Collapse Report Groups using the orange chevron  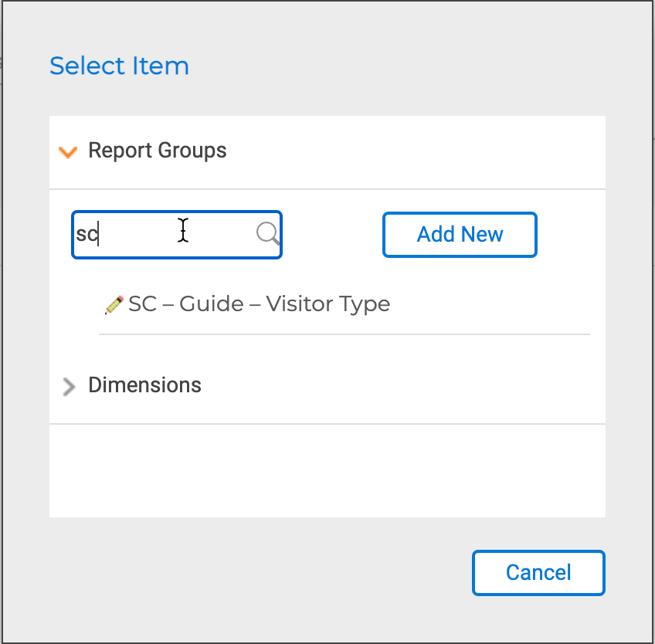point(68,151)
